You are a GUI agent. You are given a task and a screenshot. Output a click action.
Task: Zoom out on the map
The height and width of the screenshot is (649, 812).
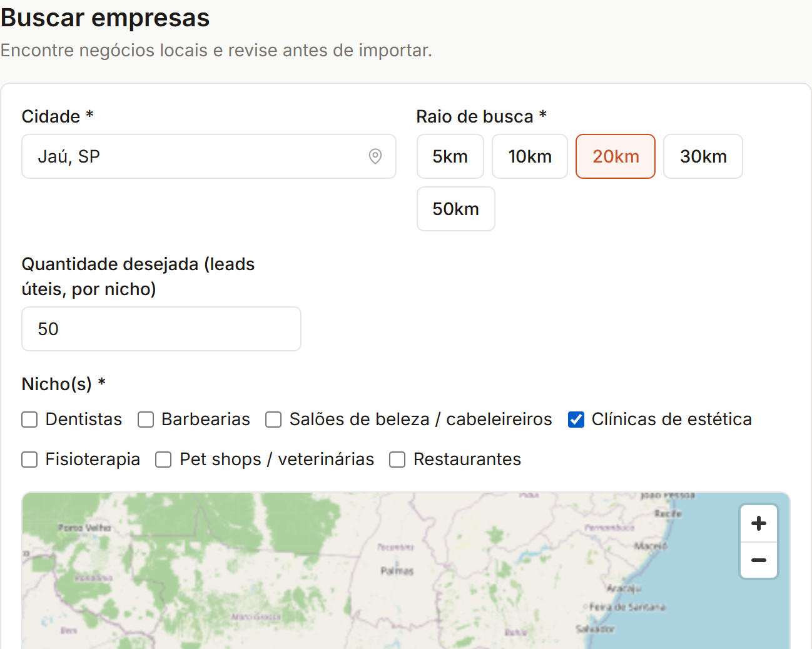pos(759,560)
